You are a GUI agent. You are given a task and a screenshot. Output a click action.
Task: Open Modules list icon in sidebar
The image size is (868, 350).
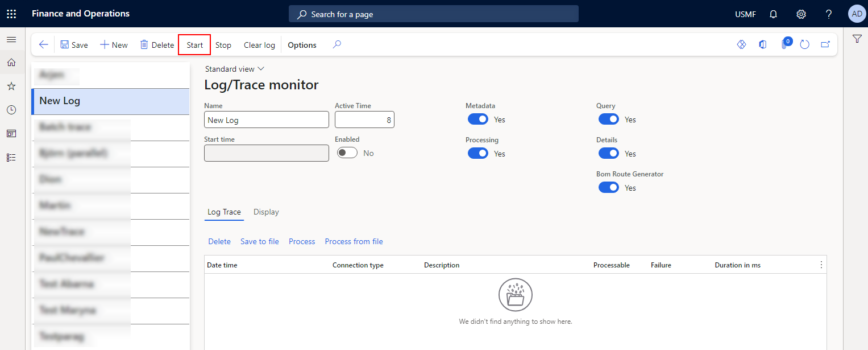pyautogui.click(x=11, y=158)
